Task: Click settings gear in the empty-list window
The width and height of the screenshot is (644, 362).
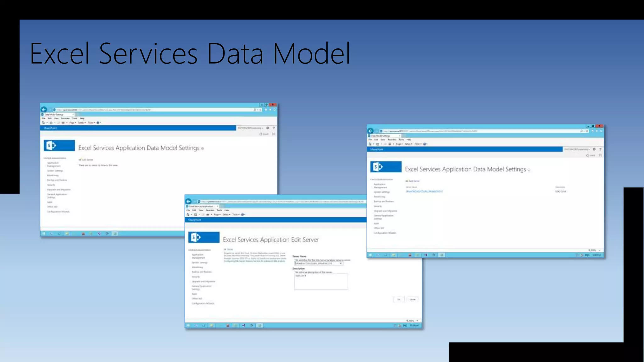Action: (x=268, y=128)
